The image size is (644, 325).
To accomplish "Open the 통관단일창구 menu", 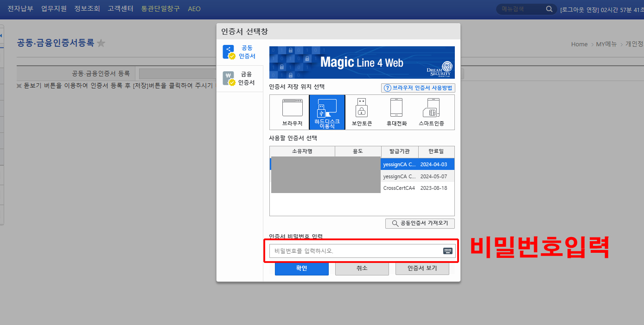I will [160, 8].
